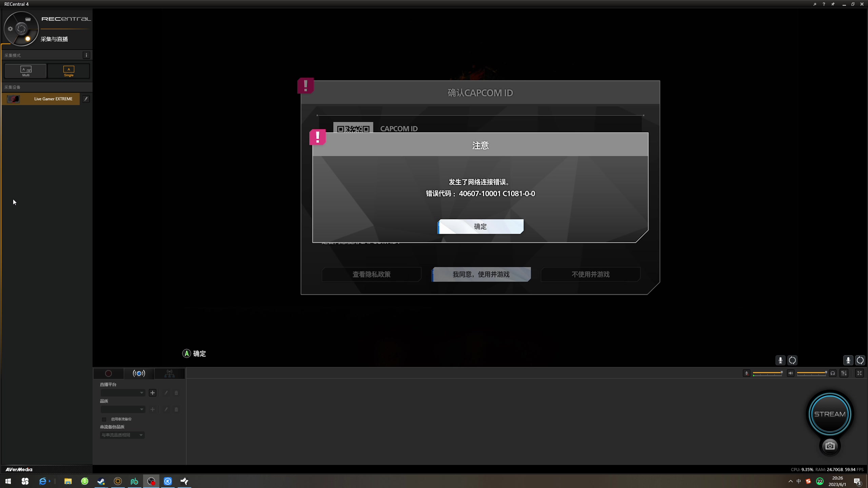Open the audio mixer settings

pos(844,373)
